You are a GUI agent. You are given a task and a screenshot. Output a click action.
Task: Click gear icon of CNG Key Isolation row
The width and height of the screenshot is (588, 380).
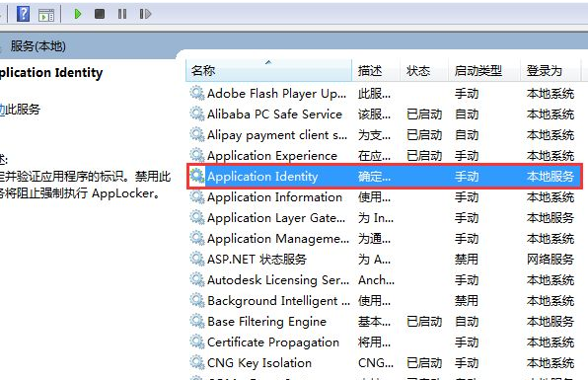point(197,362)
